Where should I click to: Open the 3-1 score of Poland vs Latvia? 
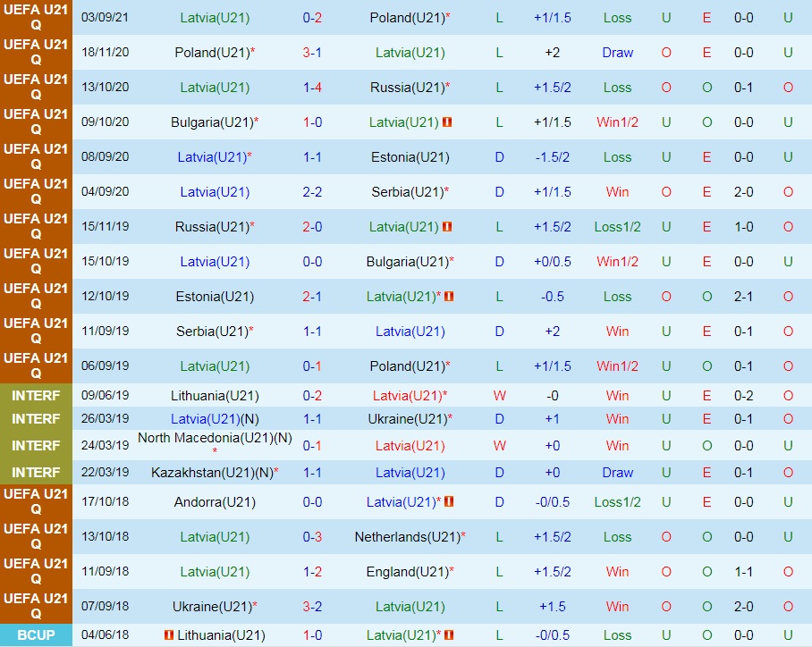312,53
